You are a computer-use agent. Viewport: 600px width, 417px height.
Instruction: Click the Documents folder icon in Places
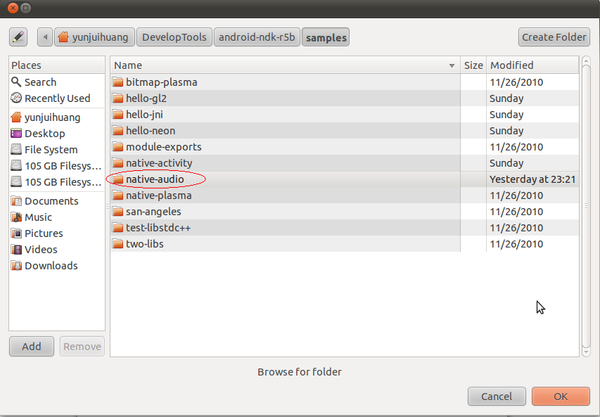coord(16,201)
